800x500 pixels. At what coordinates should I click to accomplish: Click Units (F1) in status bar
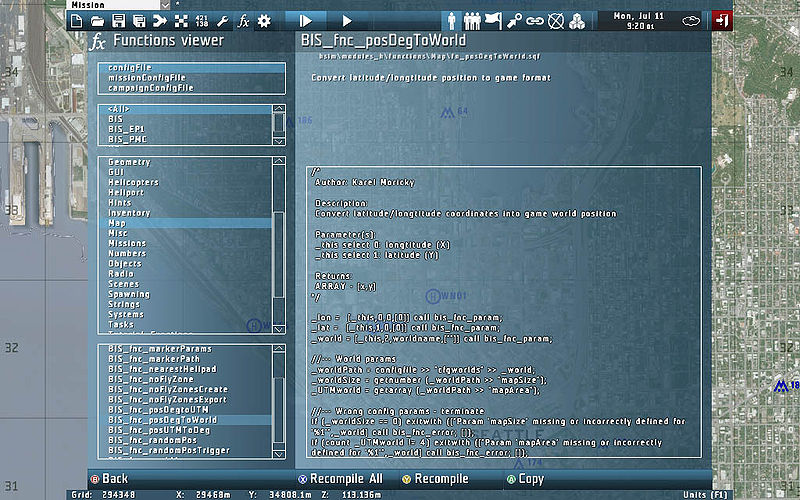pos(705,495)
